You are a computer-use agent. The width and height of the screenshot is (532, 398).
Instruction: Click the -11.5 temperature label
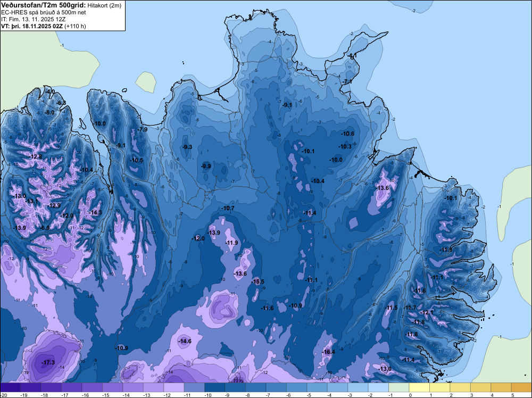392,308
